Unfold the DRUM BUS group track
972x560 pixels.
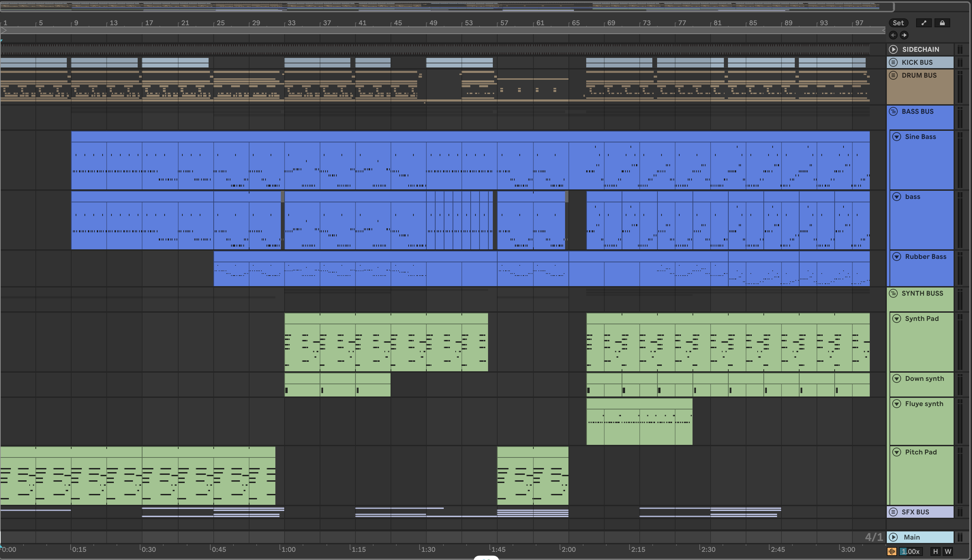pyautogui.click(x=893, y=75)
